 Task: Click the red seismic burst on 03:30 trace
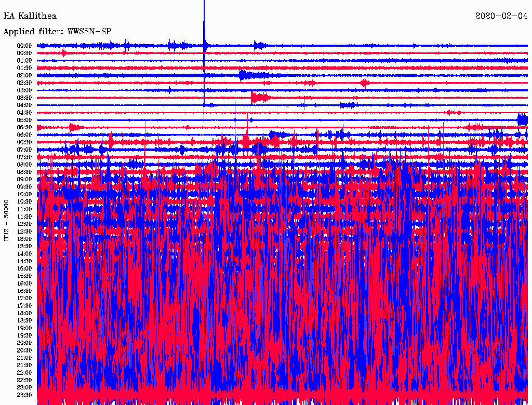(x=260, y=98)
